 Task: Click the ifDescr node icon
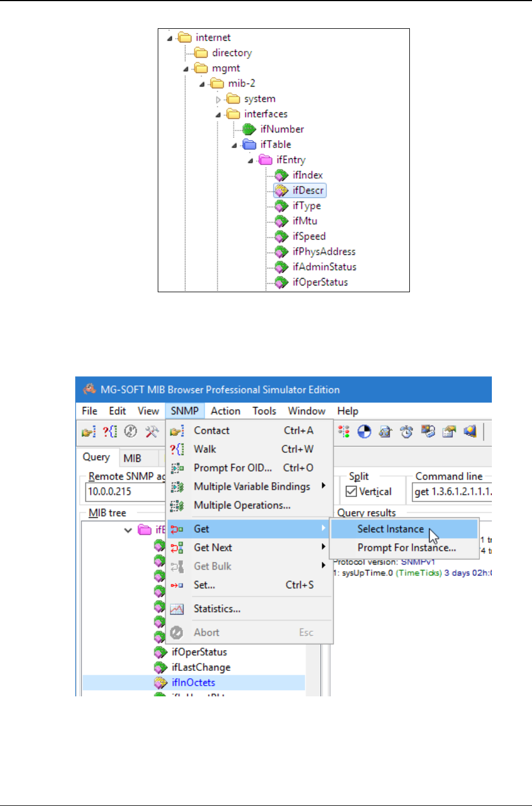281,190
